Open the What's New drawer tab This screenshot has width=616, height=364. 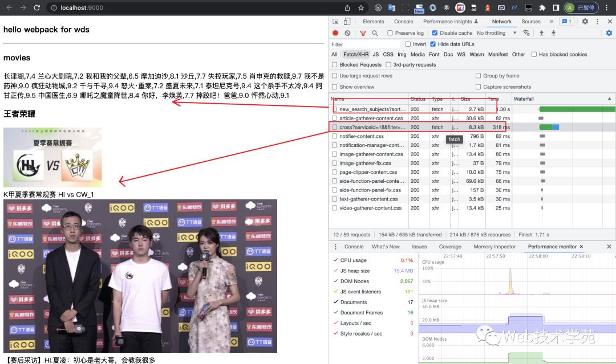pos(386,247)
